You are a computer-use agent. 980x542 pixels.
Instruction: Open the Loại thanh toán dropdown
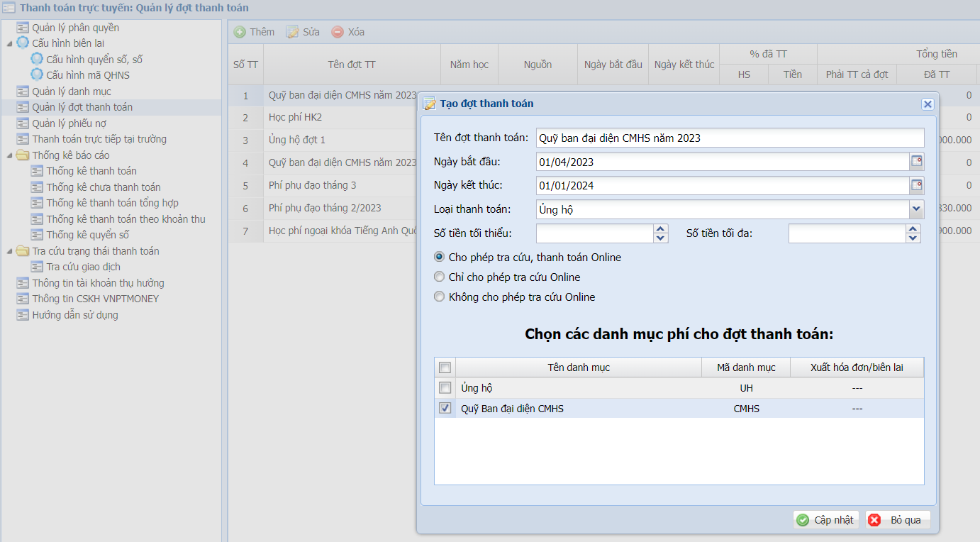point(916,209)
